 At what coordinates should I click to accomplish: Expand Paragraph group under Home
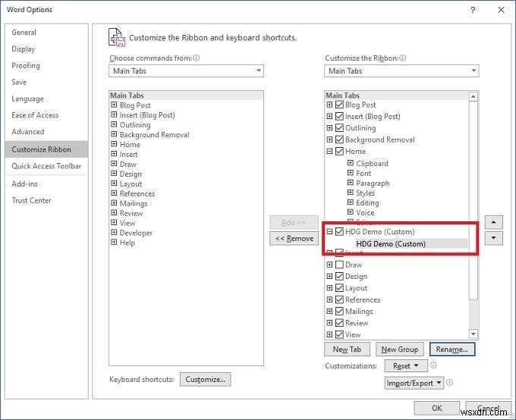[351, 183]
